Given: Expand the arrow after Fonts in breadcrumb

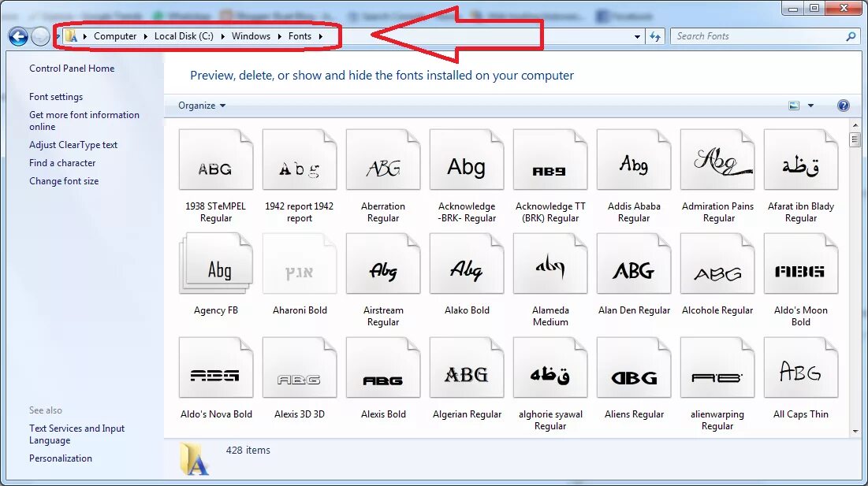Looking at the screenshot, I should click(x=321, y=36).
